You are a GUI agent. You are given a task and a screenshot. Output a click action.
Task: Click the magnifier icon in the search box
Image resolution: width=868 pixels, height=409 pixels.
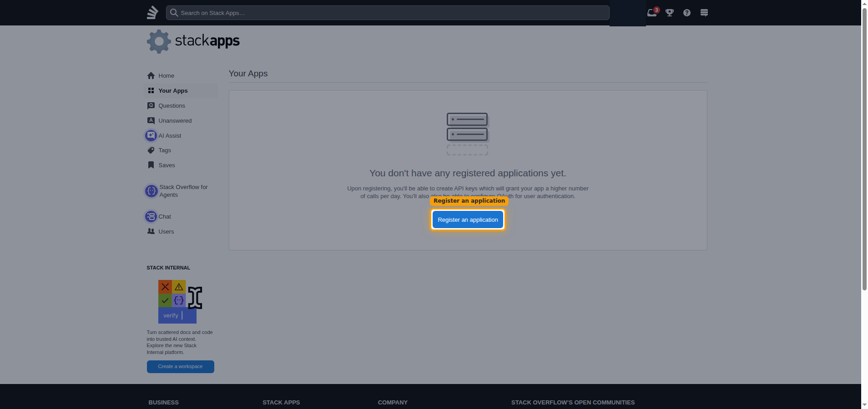[174, 13]
